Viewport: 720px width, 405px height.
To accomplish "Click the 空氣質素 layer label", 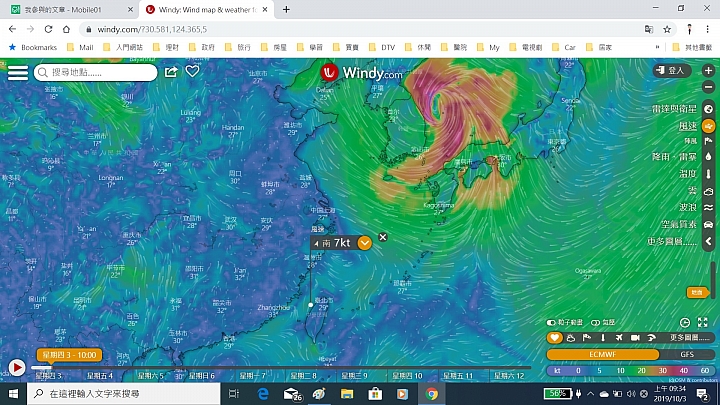I will pyautogui.click(x=679, y=225).
